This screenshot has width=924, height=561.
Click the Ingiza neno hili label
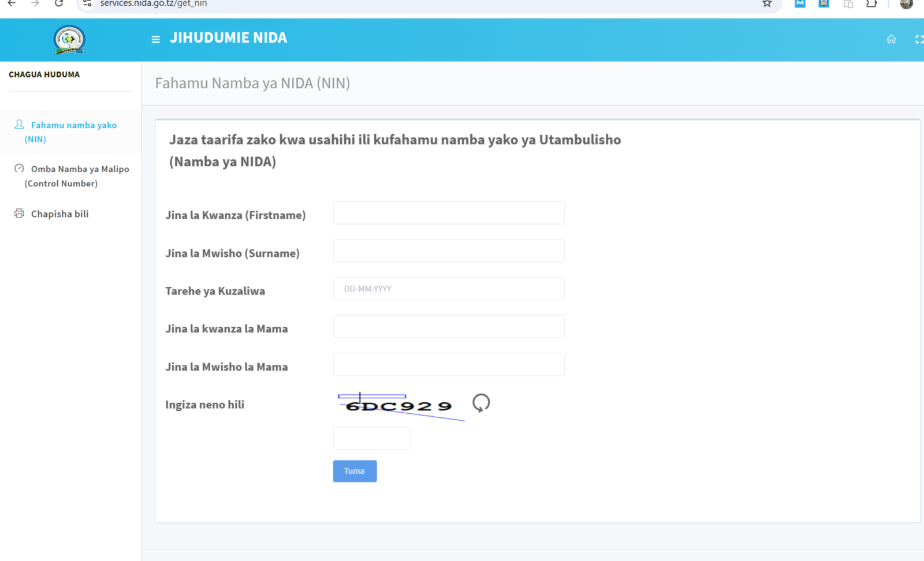pos(204,405)
